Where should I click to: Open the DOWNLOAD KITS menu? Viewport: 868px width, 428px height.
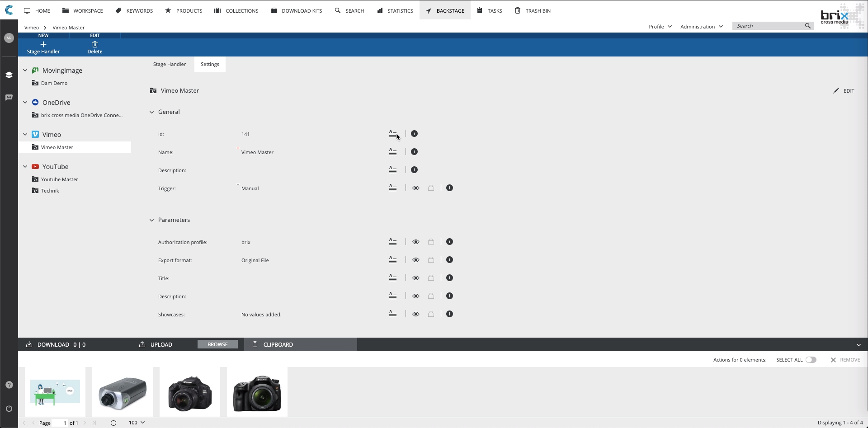[296, 10]
